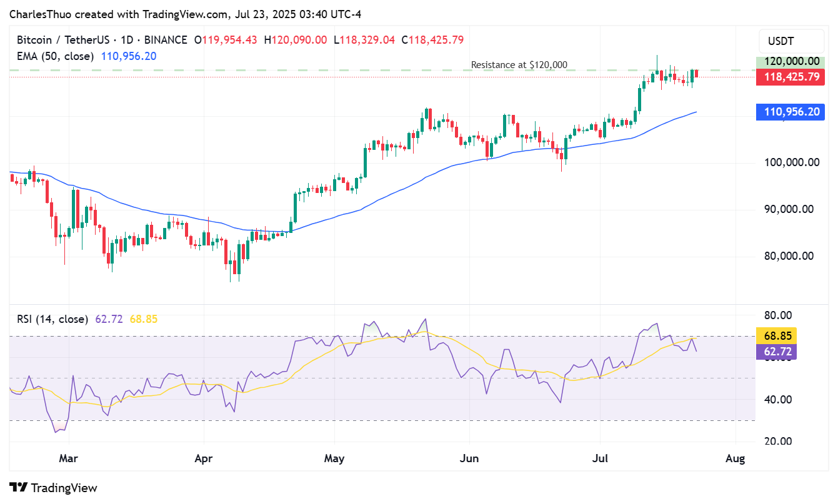Click the May label on time axis
This screenshot has width=838, height=504.
[x=334, y=459]
